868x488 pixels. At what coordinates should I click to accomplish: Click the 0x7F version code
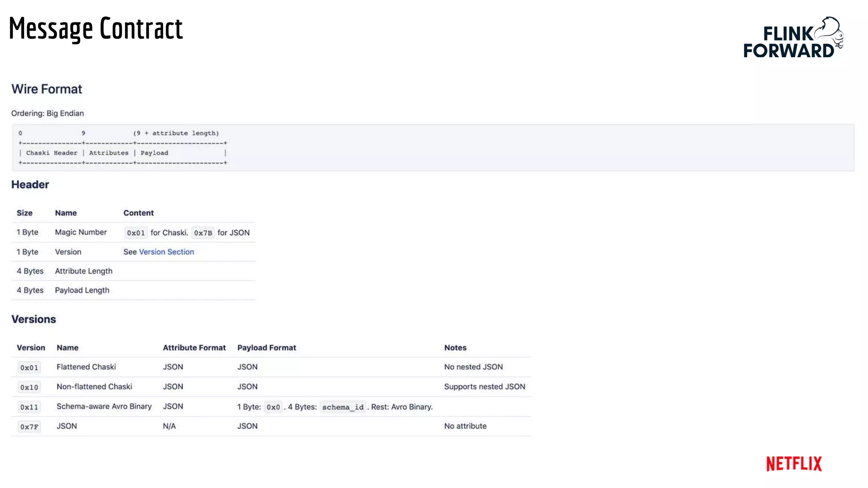[x=29, y=427]
